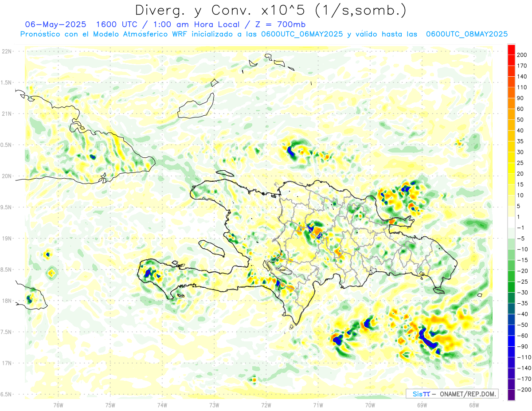The image size is (532, 411).
Task: Click the colorbar value '-170'
Action: (523, 379)
